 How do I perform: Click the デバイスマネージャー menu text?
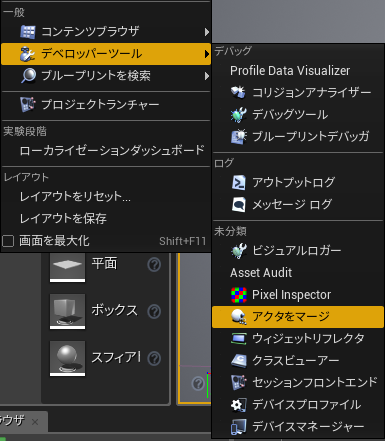click(308, 427)
